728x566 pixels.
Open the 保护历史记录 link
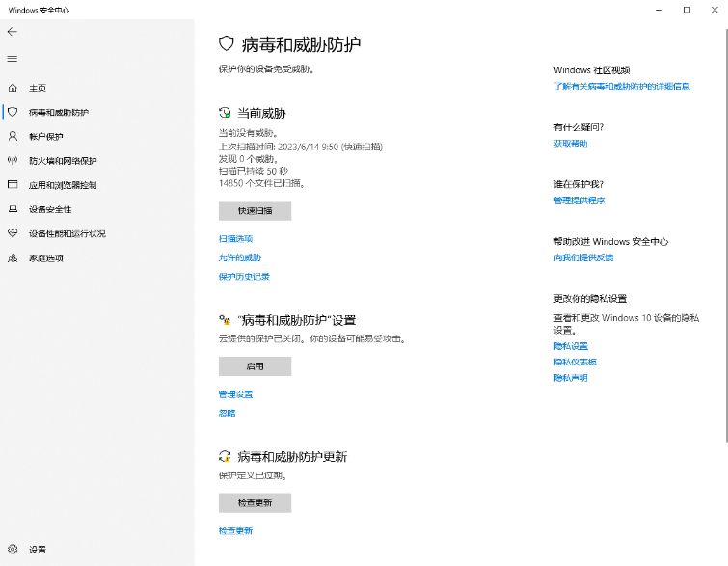(244, 277)
